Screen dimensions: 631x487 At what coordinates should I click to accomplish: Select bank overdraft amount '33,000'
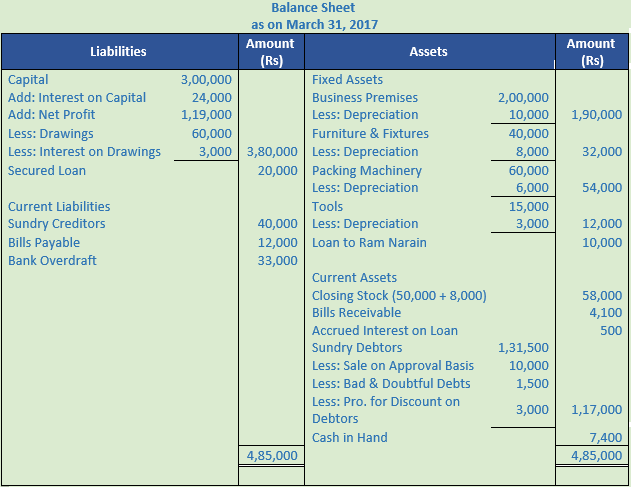[x=278, y=261]
